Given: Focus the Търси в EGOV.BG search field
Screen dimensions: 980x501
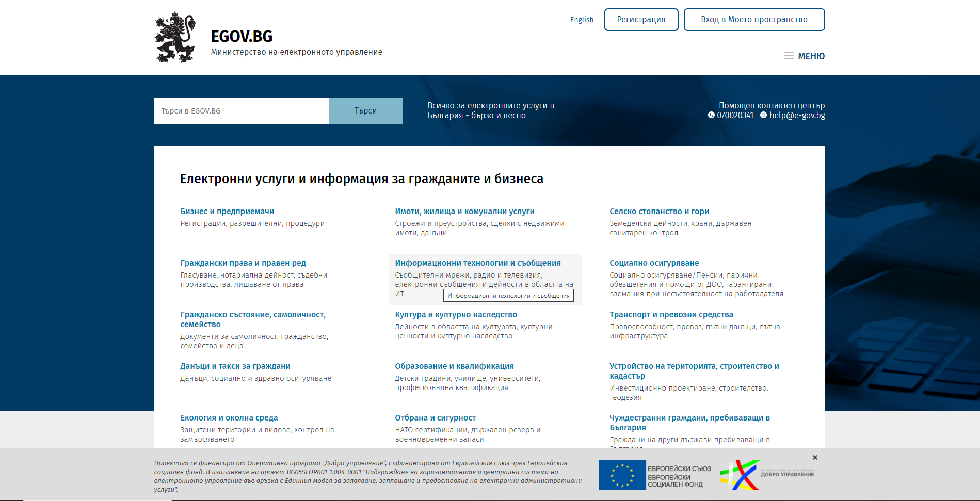Looking at the screenshot, I should click(x=242, y=111).
